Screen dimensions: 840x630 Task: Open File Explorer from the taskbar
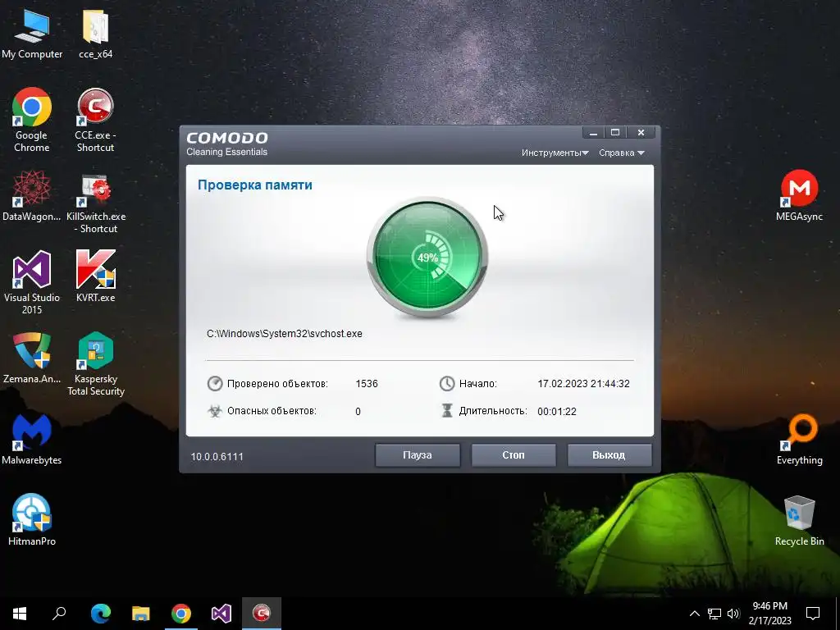[x=141, y=614]
